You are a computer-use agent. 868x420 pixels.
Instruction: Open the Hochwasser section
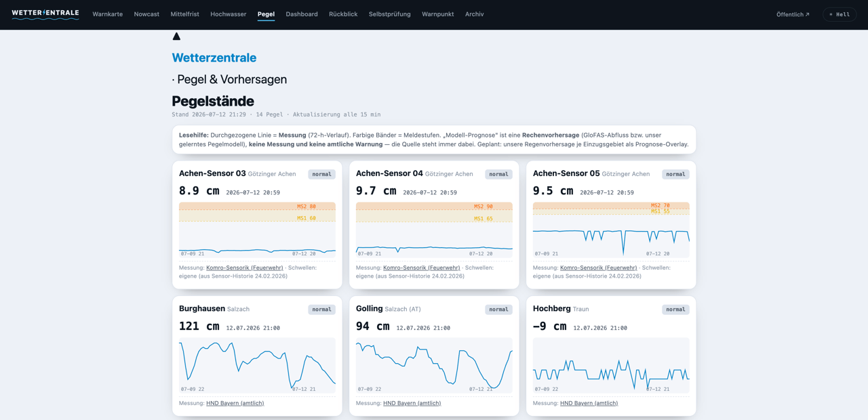229,14
